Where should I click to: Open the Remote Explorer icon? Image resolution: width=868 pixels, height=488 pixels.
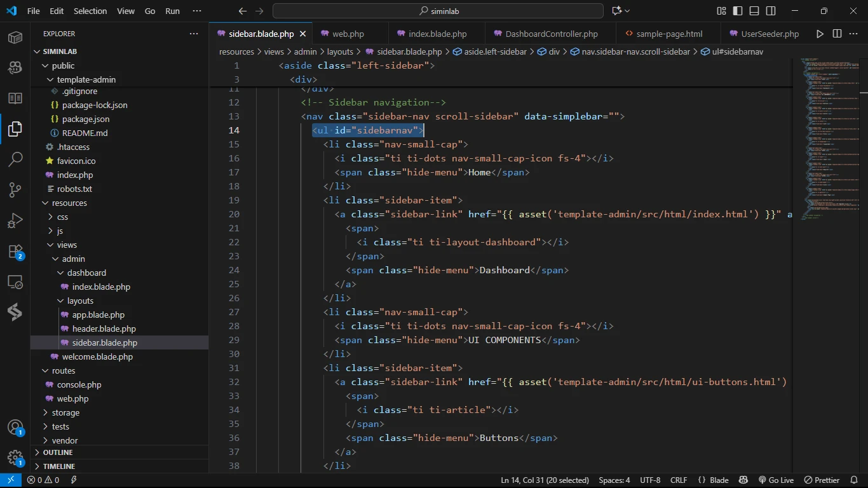(15, 282)
